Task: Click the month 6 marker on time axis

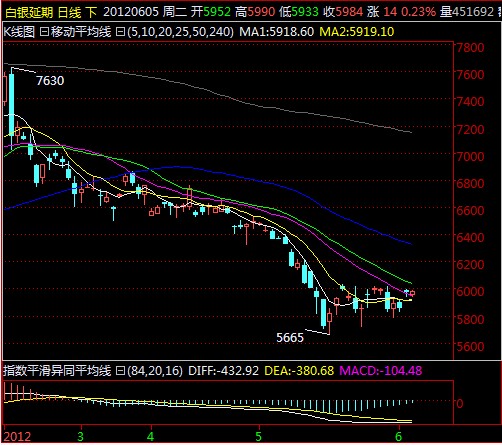Action: coord(398,437)
